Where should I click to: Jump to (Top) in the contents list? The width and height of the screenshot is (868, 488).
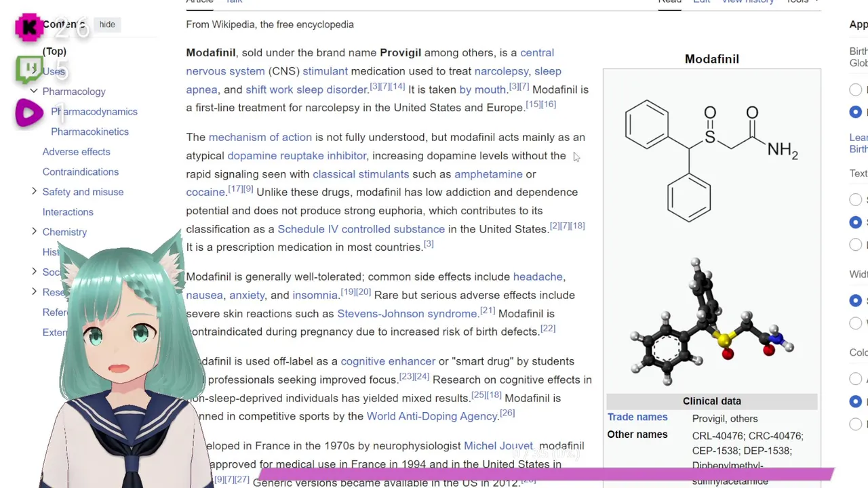click(x=54, y=52)
